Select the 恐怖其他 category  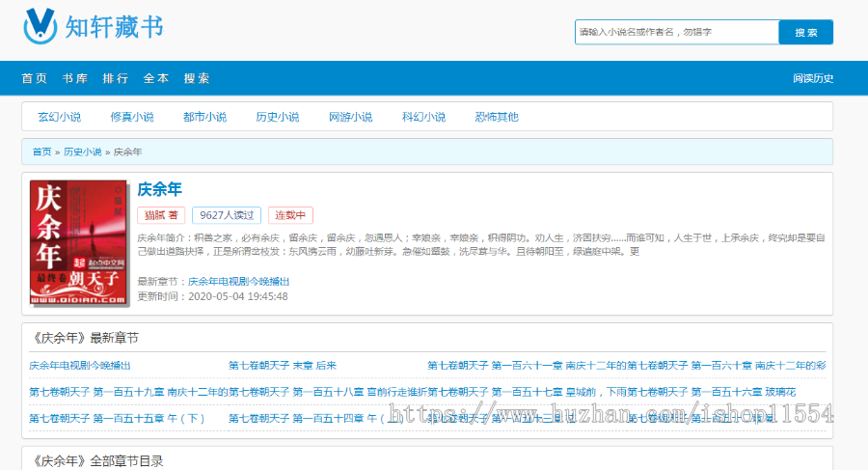click(x=497, y=117)
